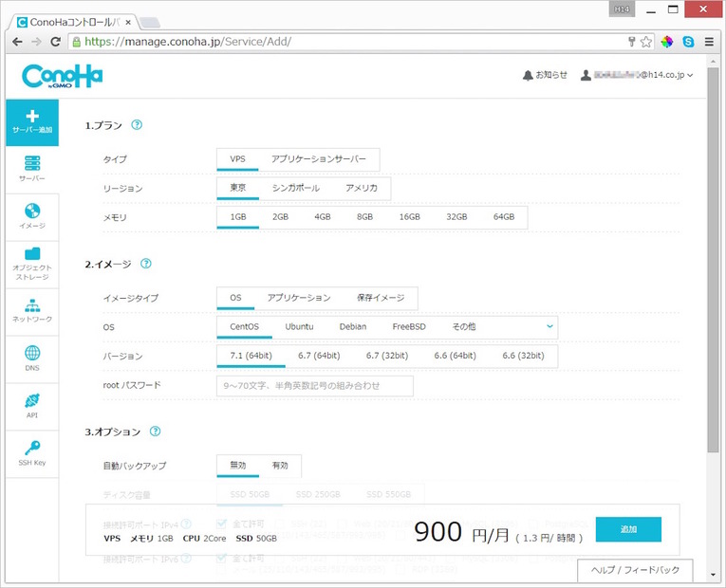
Task: Click the padlock icon in URL bar
Action: tap(77, 42)
